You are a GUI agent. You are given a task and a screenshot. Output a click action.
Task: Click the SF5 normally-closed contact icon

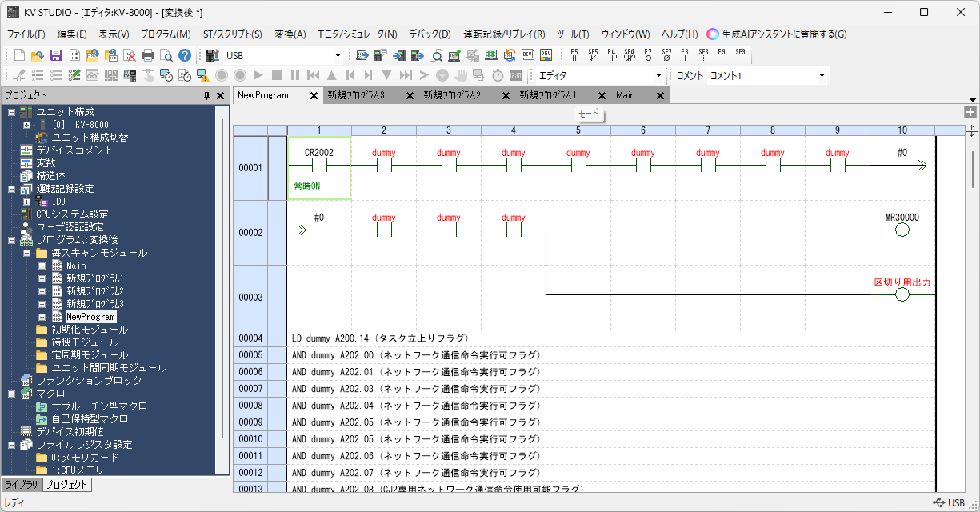click(x=593, y=54)
